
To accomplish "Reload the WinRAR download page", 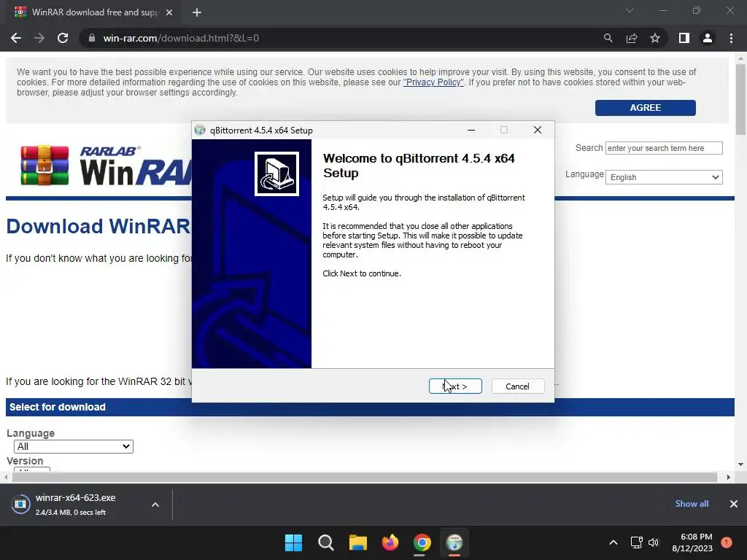I will click(x=63, y=38).
